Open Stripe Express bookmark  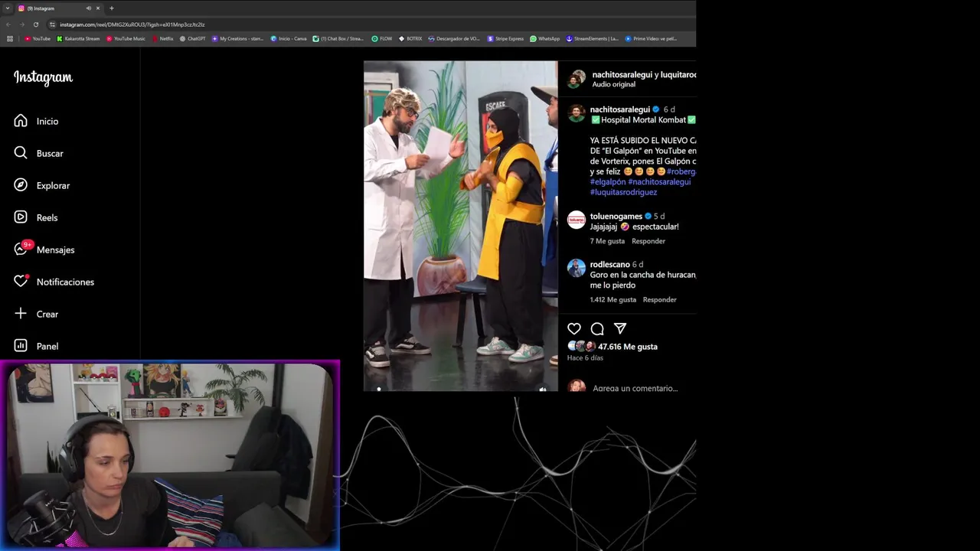point(505,38)
